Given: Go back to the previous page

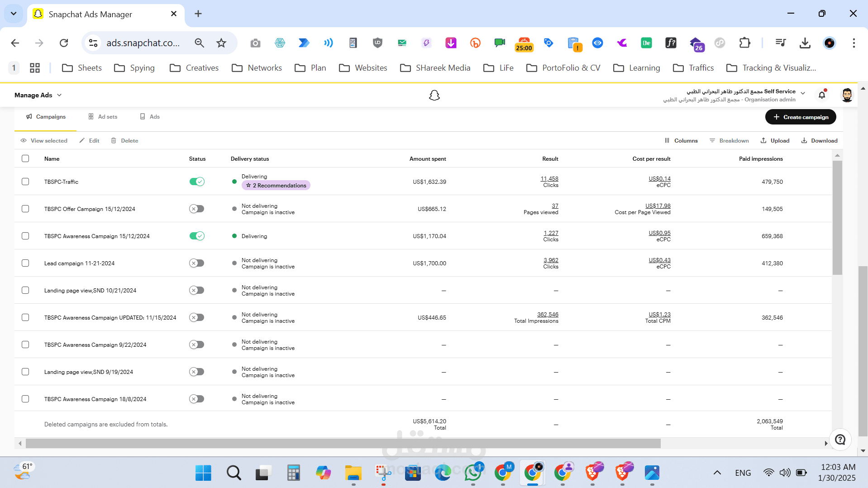Looking at the screenshot, I should [x=15, y=43].
